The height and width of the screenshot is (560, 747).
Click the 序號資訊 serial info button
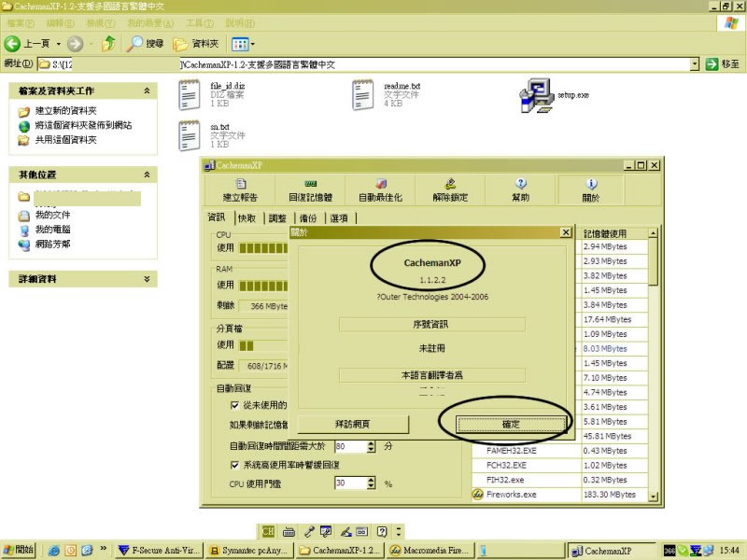pos(431,324)
